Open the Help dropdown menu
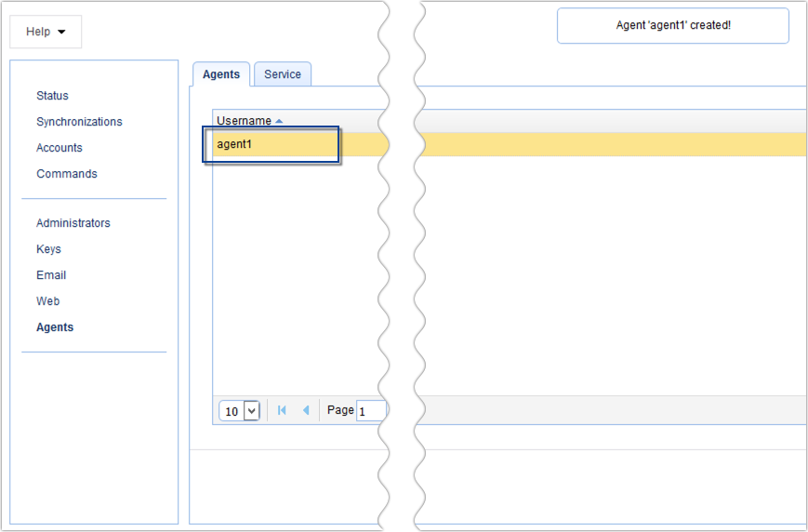The height and width of the screenshot is (532, 808). (x=46, y=32)
